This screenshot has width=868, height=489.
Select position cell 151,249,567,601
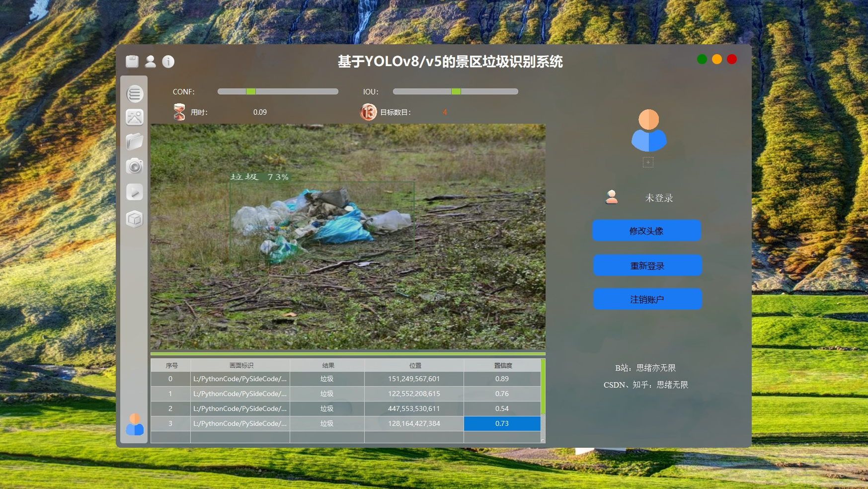click(x=414, y=379)
